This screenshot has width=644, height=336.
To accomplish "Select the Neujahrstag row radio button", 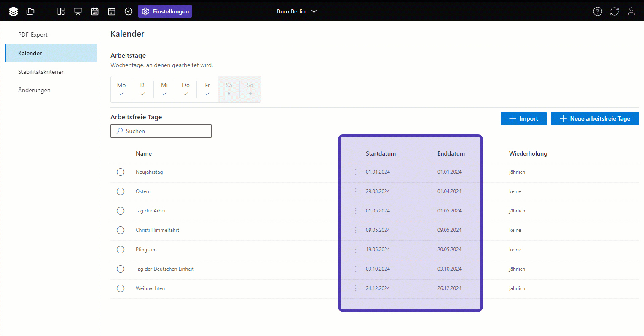I will pyautogui.click(x=121, y=172).
